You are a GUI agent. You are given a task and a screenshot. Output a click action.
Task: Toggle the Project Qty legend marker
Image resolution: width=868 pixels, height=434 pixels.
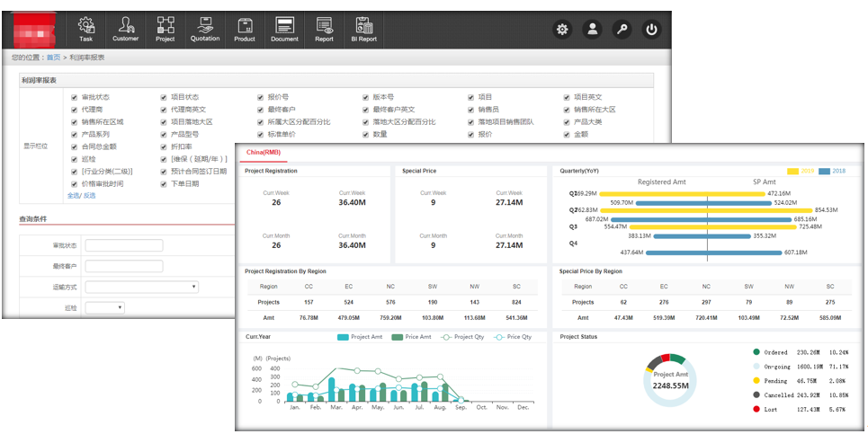tap(446, 337)
